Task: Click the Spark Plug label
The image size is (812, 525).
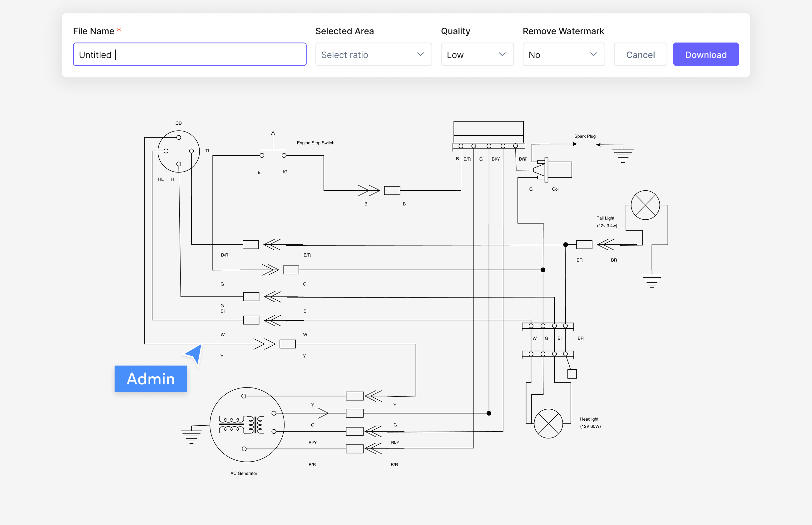Action: click(585, 136)
